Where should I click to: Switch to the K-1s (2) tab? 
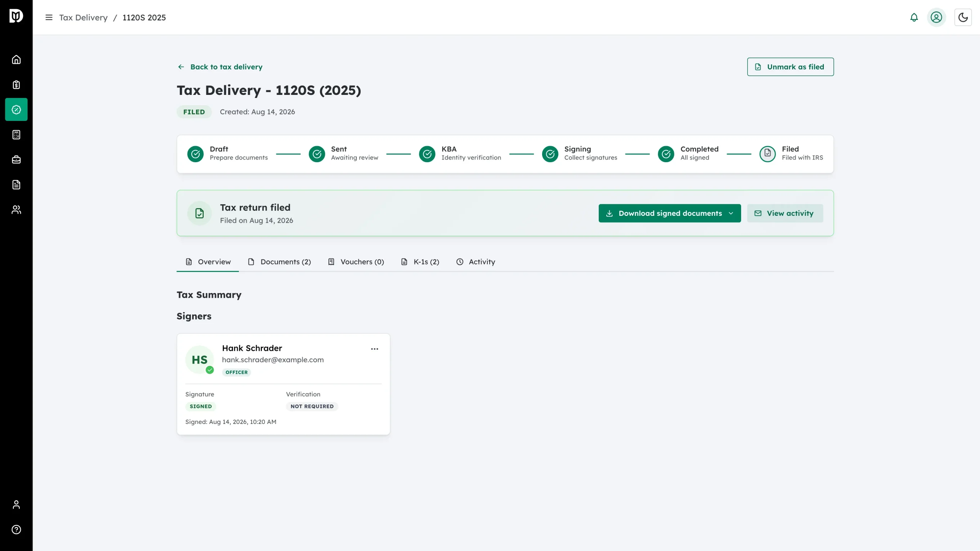coord(420,262)
